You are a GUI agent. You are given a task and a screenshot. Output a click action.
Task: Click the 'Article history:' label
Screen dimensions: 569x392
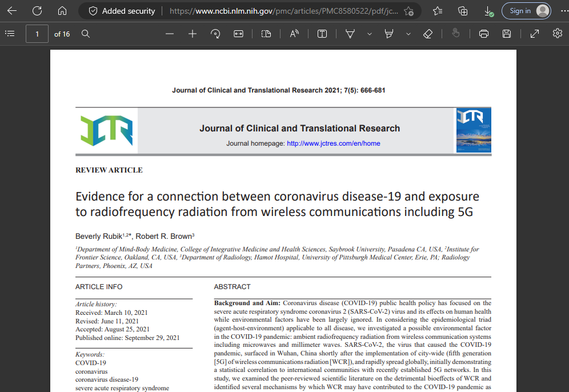(x=96, y=304)
